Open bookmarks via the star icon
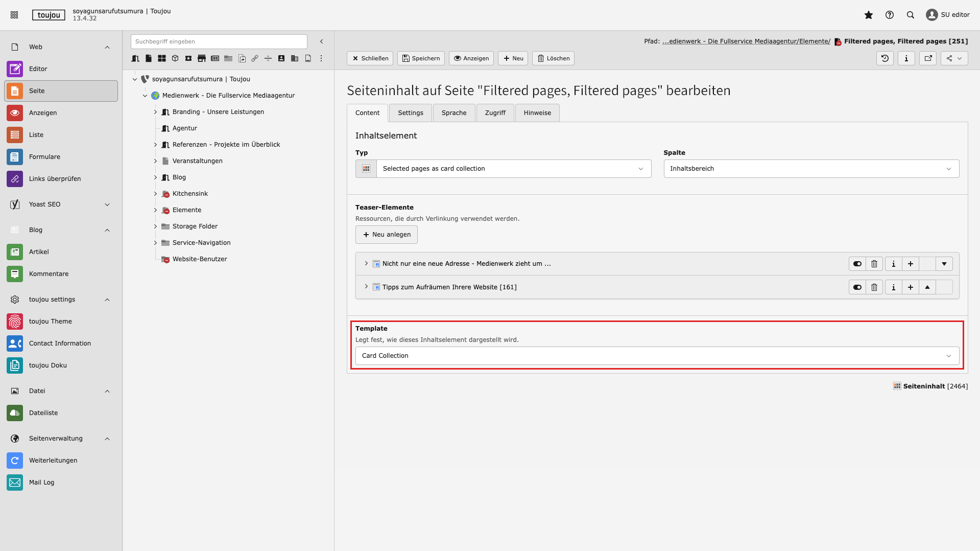This screenshot has height=551, width=980. click(x=868, y=15)
